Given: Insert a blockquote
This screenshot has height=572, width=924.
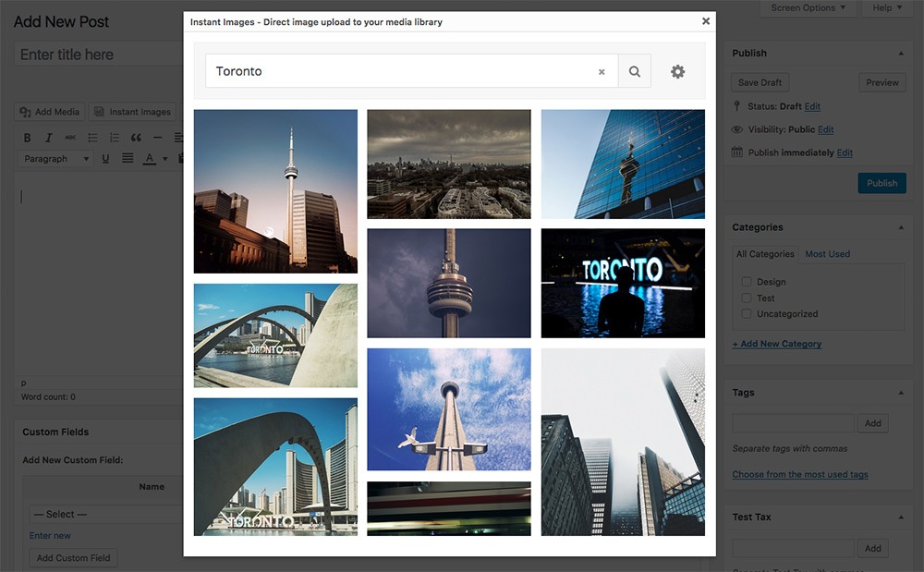Looking at the screenshot, I should (x=136, y=138).
